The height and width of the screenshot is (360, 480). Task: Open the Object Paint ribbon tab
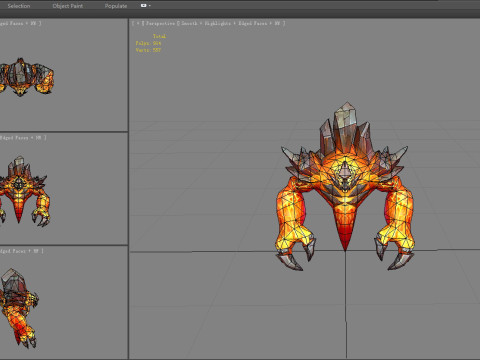(68, 6)
